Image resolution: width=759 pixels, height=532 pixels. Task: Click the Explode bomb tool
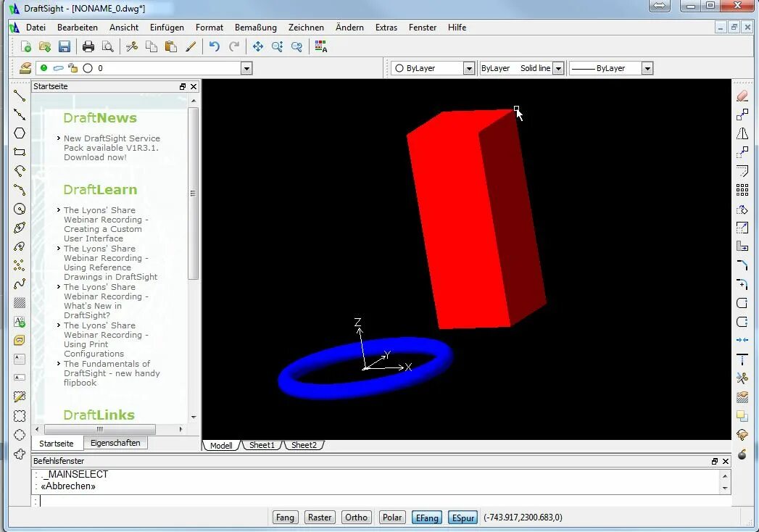(x=742, y=454)
